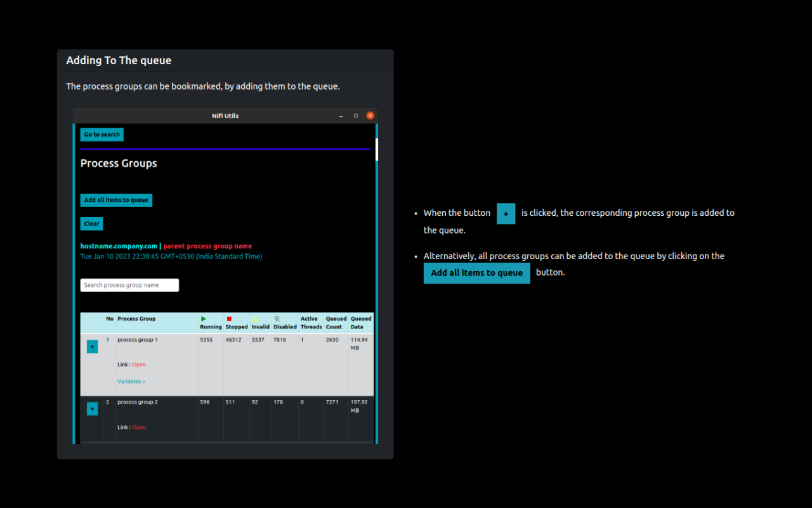
Task: Click the Nifi window vertical scrollbar thumb
Action: click(377, 149)
